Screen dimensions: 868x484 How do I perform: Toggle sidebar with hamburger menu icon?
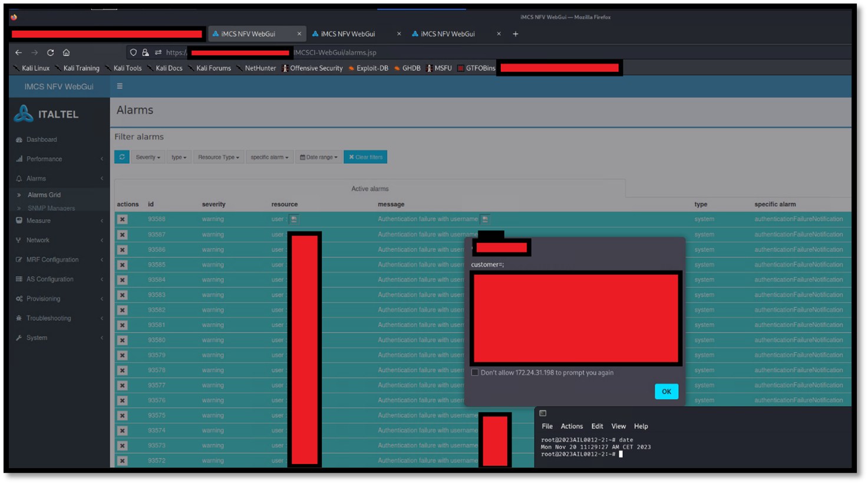[x=120, y=86]
